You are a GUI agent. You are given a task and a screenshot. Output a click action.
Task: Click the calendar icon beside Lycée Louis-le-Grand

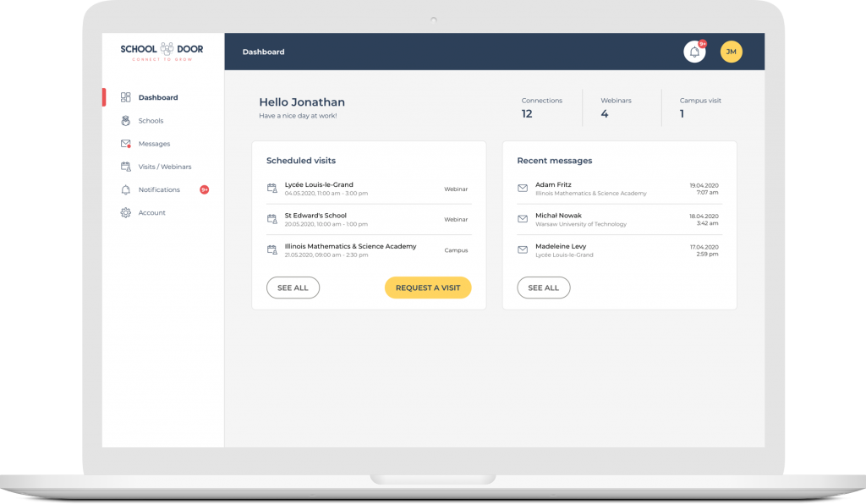271,189
